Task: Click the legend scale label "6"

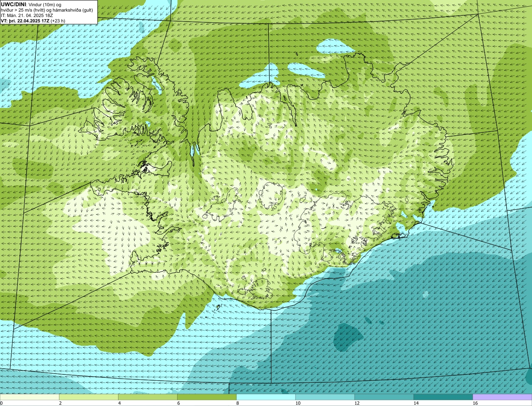Action: click(179, 403)
